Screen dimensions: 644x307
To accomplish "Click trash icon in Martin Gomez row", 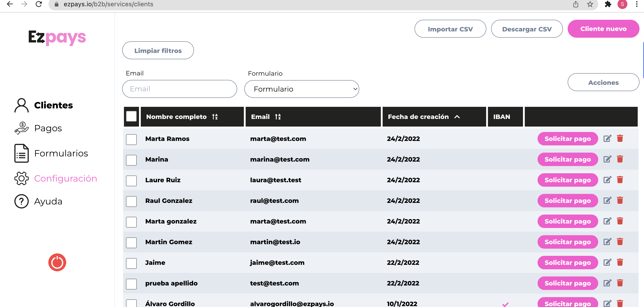I will (x=620, y=241).
